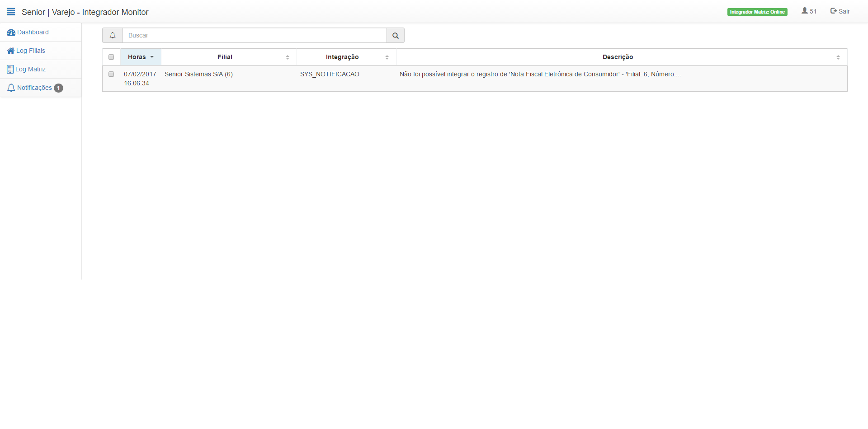
Task: Click the Integração column header text
Action: [342, 57]
